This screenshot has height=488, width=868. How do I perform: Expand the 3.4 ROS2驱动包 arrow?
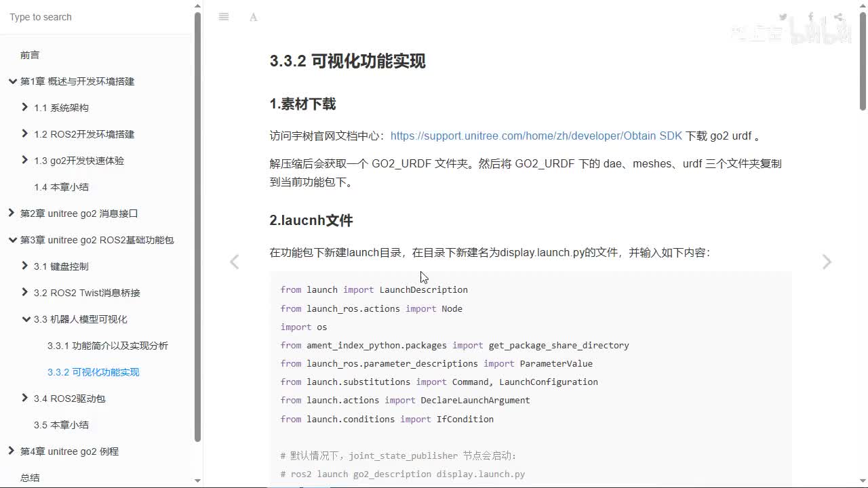click(25, 398)
